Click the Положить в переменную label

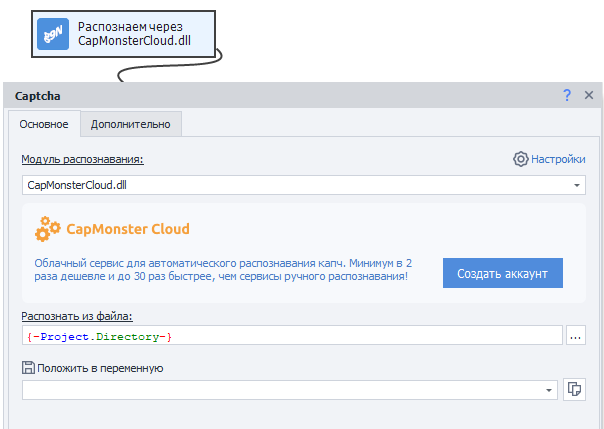click(100, 368)
